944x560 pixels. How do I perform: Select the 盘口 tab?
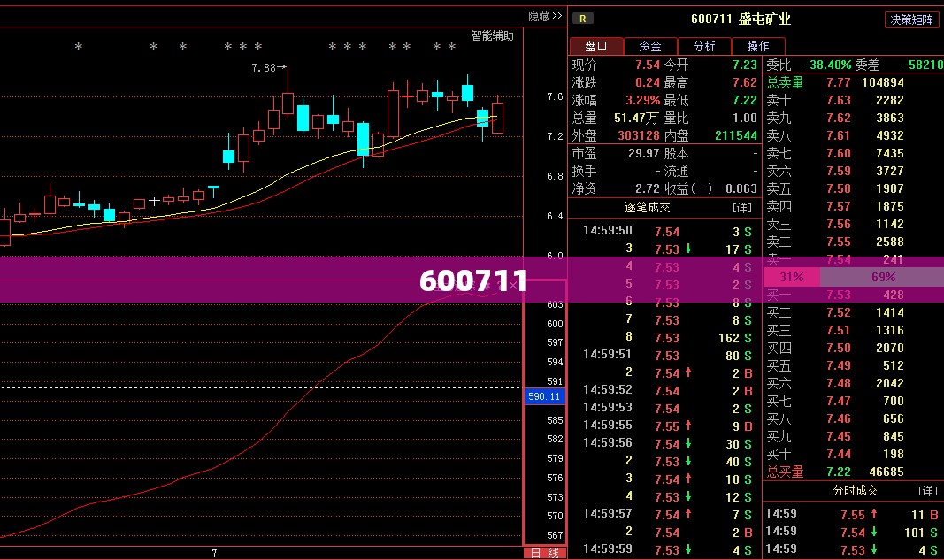point(595,46)
